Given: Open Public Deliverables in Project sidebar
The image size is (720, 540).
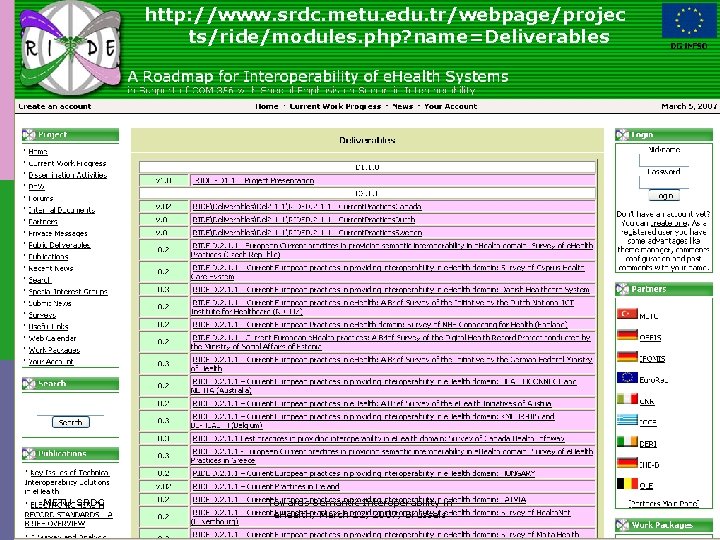Looking at the screenshot, I should pos(59,245).
